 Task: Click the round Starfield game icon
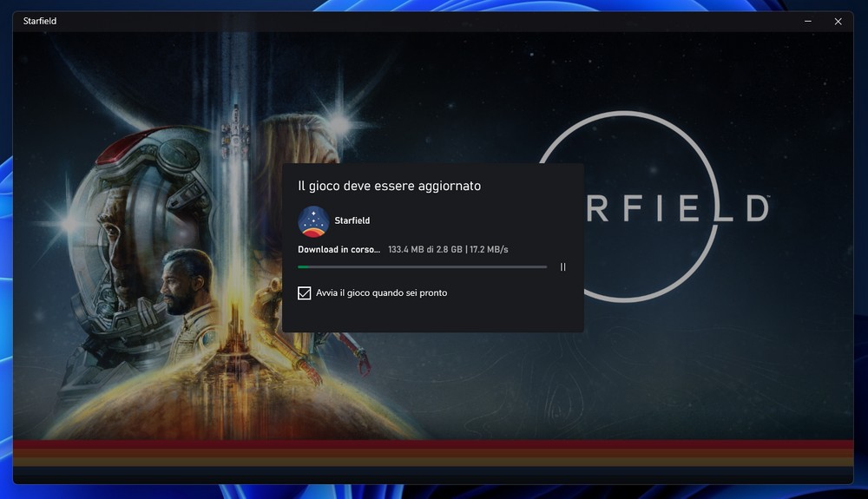coord(312,221)
